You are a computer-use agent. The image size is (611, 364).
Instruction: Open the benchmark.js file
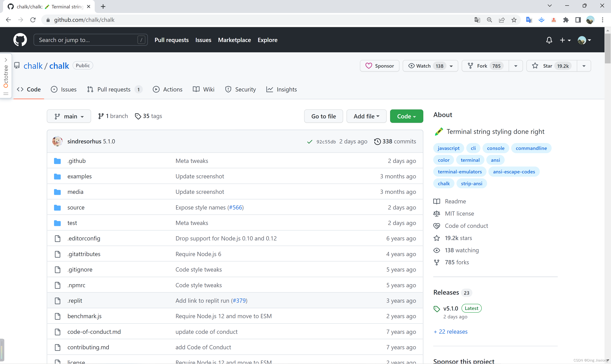84,316
